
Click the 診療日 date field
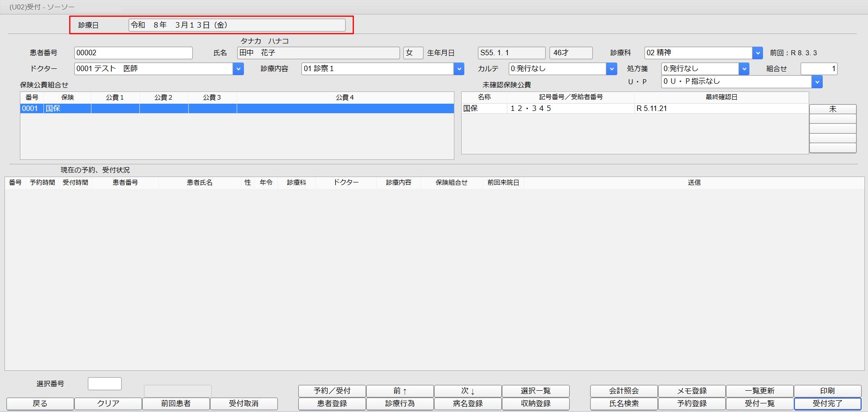tap(237, 25)
